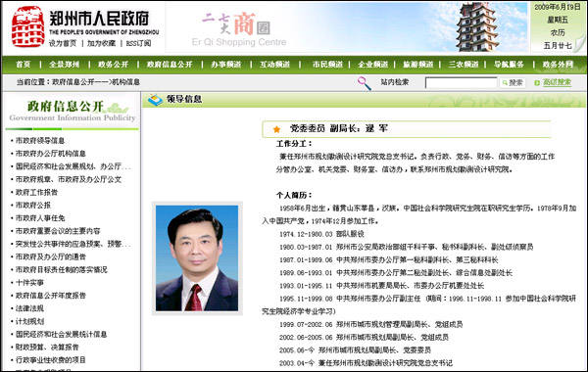Select 法律法规 in the left list

(29, 308)
